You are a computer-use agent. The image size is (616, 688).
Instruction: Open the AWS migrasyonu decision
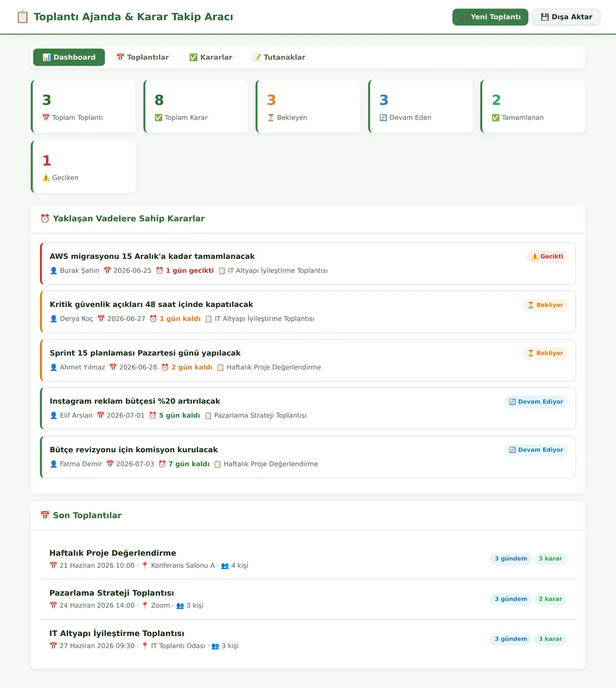click(x=308, y=264)
